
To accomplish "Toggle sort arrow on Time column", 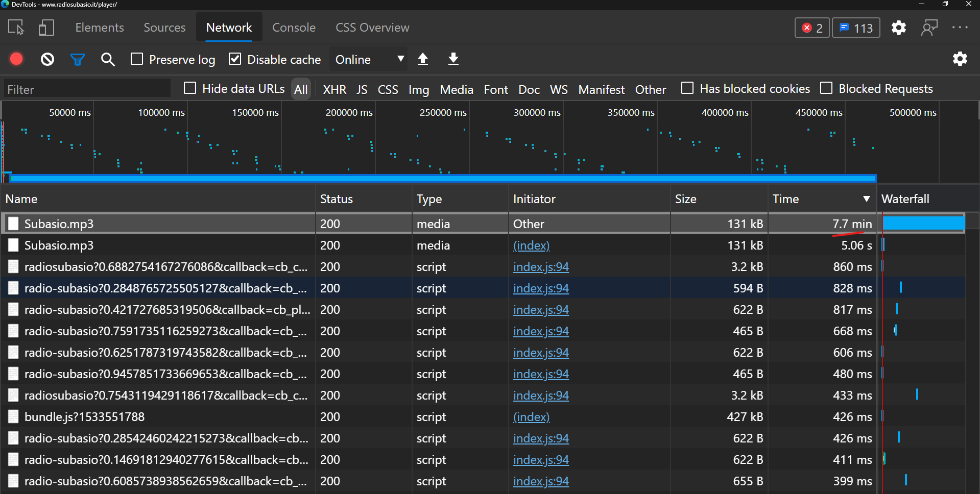I will click(867, 199).
